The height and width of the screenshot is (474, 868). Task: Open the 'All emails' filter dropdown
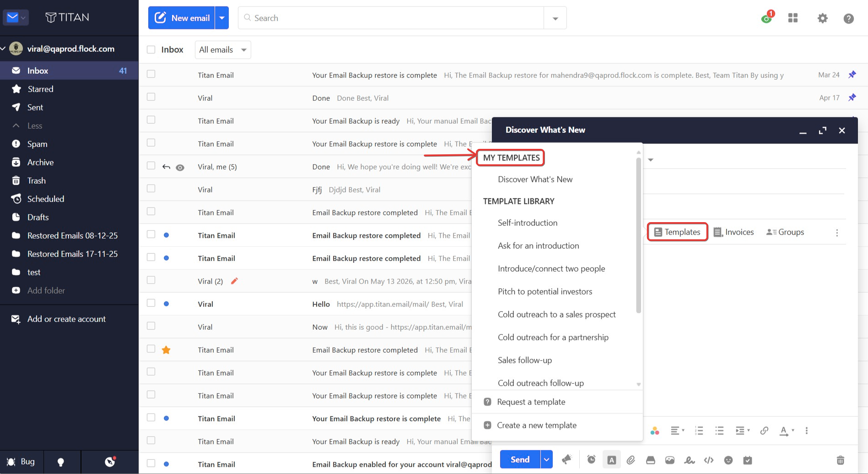(x=223, y=49)
